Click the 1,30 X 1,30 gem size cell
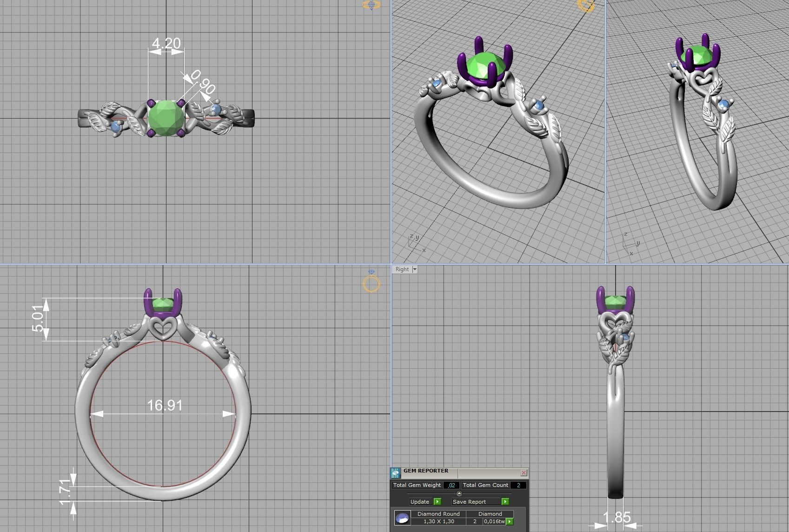 [438, 521]
